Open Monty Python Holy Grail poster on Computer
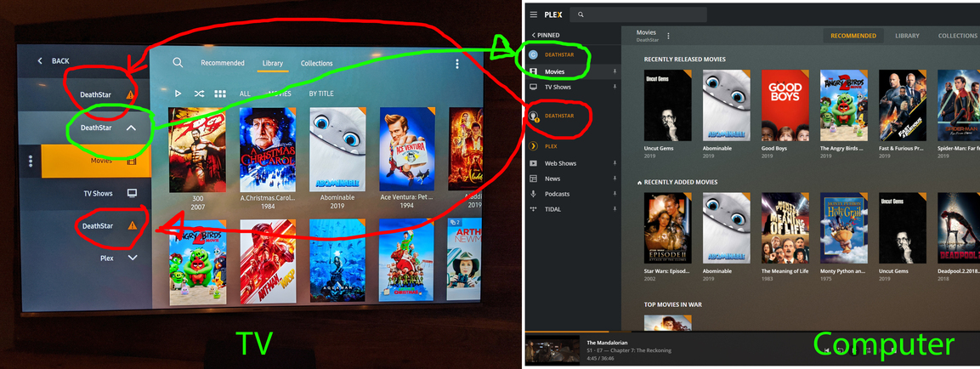This screenshot has height=369, width=980. click(844, 228)
